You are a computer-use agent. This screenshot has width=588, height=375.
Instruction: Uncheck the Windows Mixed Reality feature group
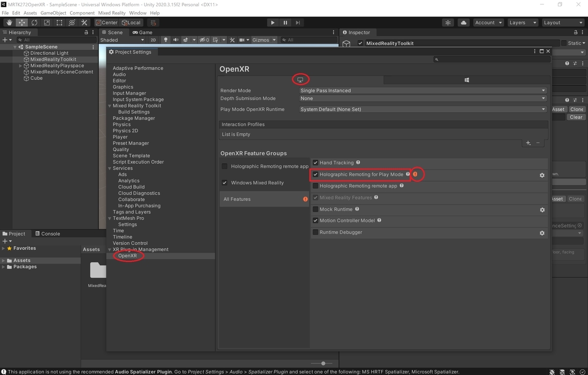pyautogui.click(x=224, y=183)
